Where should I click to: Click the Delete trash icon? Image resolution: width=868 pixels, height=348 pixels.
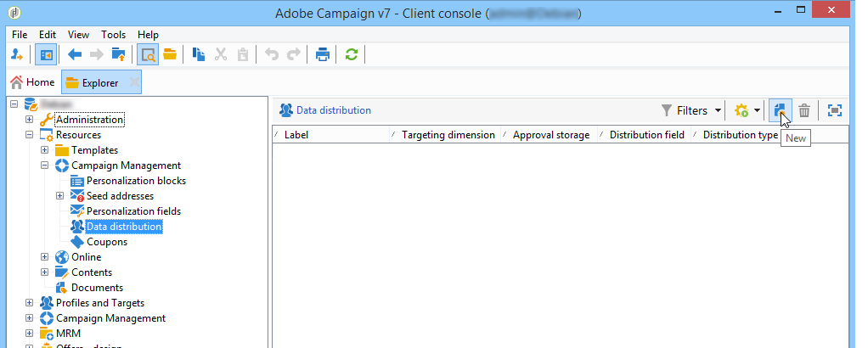804,110
